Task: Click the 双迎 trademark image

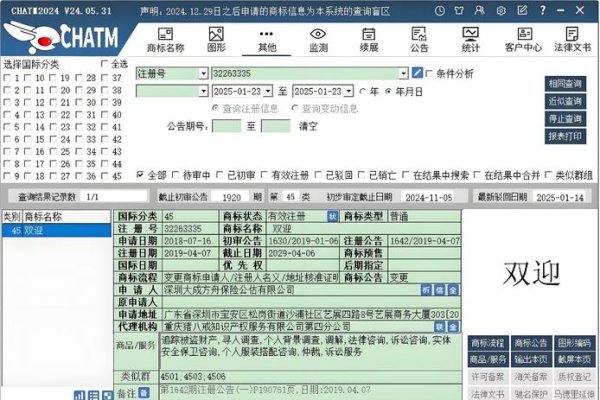Action: pos(531,273)
